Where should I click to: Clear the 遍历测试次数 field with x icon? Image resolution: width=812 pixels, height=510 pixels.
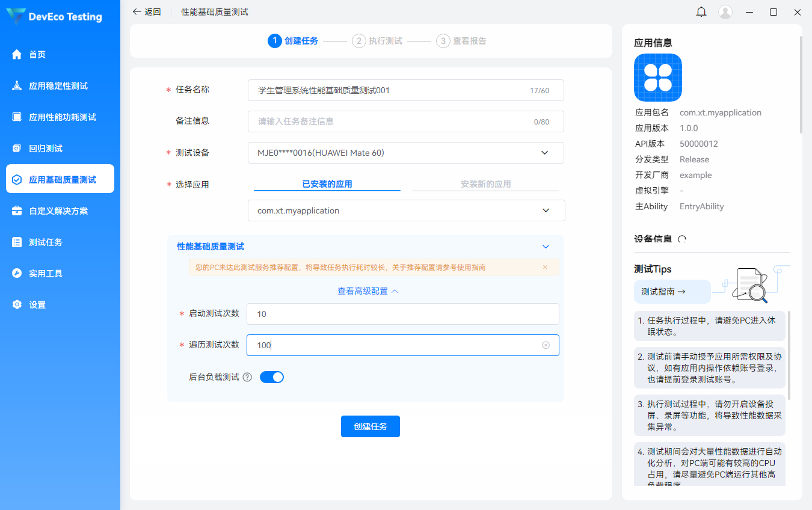click(546, 345)
